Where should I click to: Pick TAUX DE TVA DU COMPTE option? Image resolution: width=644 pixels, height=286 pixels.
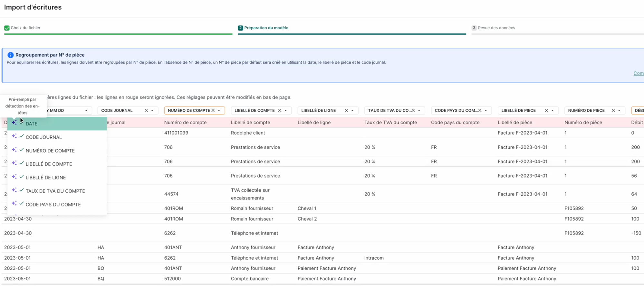(55, 191)
